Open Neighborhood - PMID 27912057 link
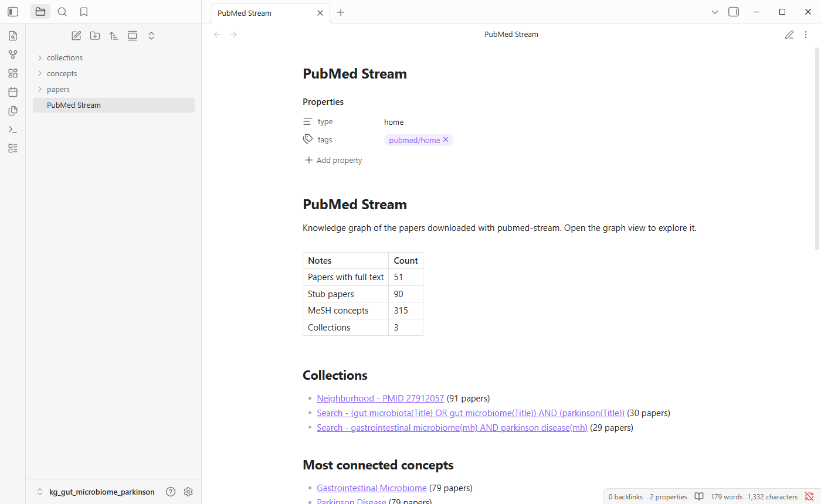821x504 pixels. pos(380,398)
